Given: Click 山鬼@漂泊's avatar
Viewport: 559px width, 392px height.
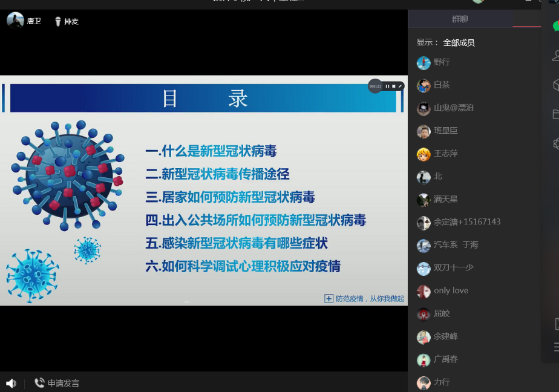Looking at the screenshot, I should pyautogui.click(x=423, y=109).
